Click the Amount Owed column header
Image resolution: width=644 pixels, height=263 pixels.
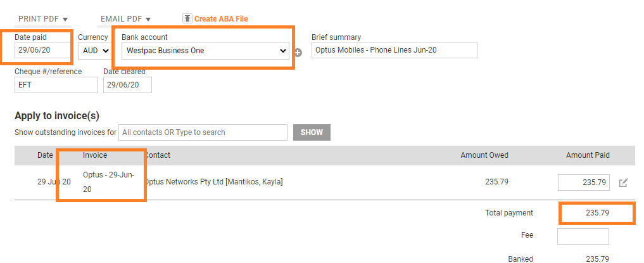coord(484,155)
